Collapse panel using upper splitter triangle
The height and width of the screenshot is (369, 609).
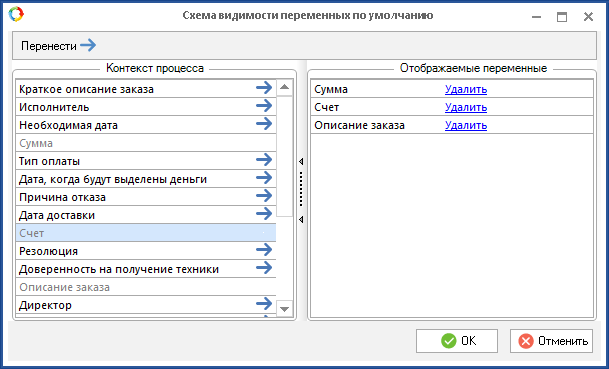click(x=301, y=161)
